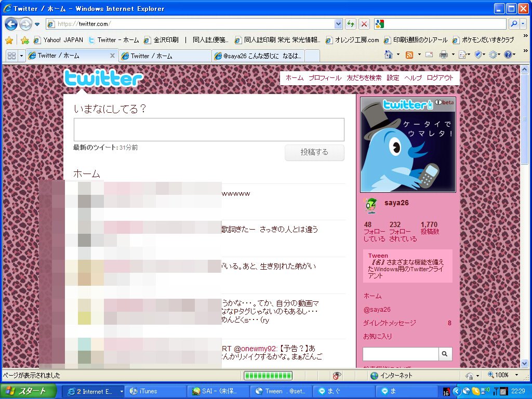Refresh the page with green arrows icon
The image size is (532, 399).
351,24
